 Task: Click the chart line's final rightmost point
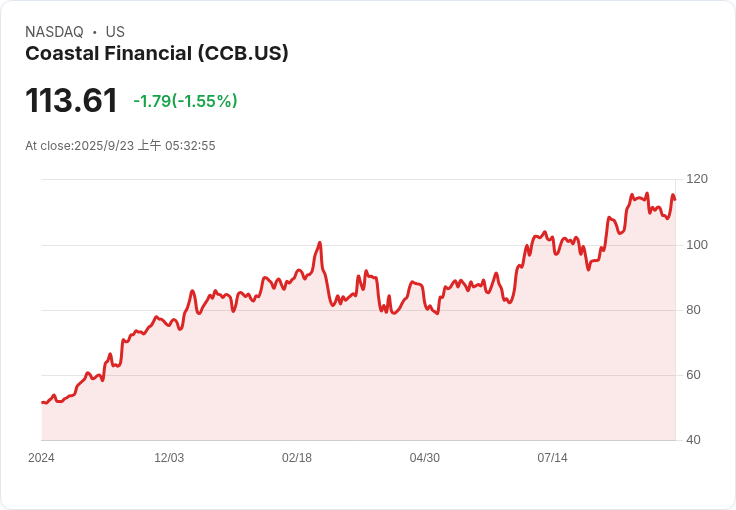click(675, 199)
